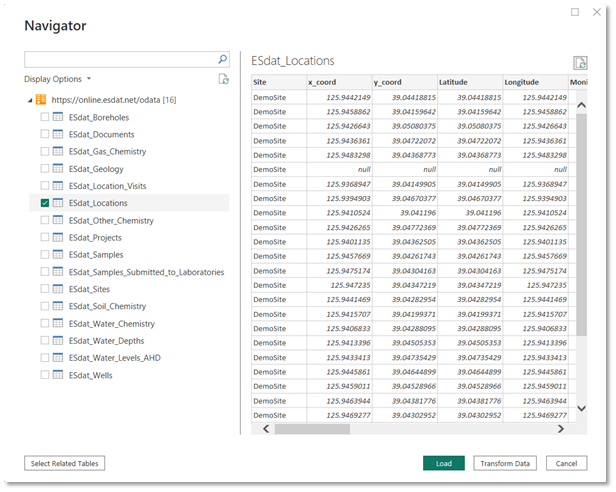Click the ESdat_Boreholes table icon
616x492 pixels.
(x=58, y=117)
